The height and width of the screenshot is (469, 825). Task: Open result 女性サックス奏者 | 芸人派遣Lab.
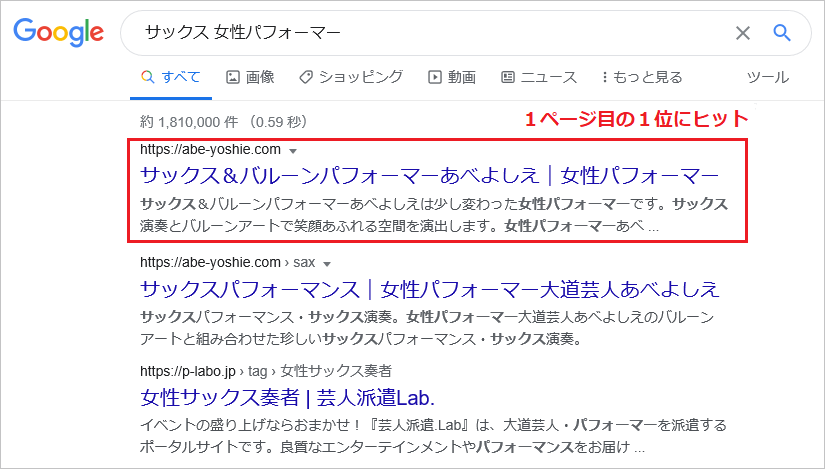[x=287, y=398]
